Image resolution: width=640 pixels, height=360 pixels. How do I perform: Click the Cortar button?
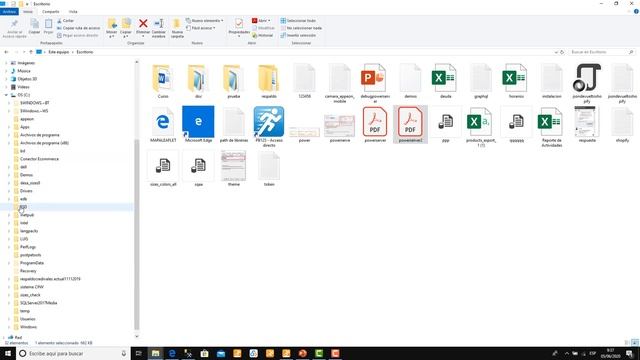coord(66,20)
